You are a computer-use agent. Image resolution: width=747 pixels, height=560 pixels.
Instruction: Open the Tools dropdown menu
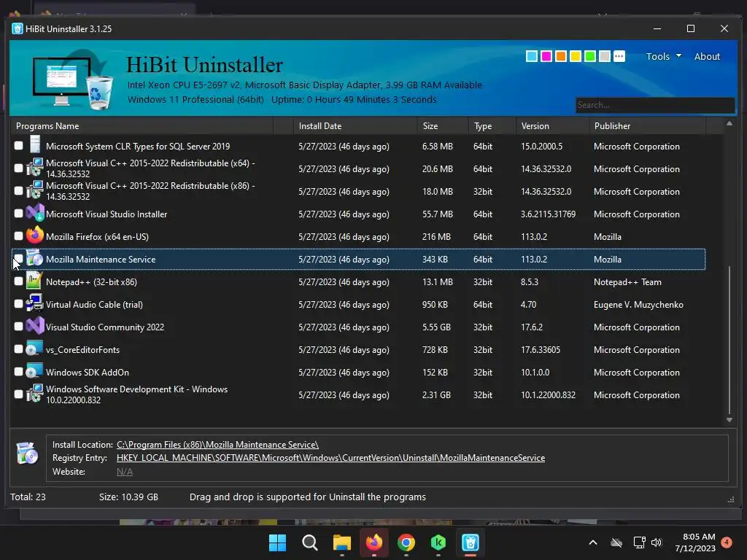click(664, 56)
